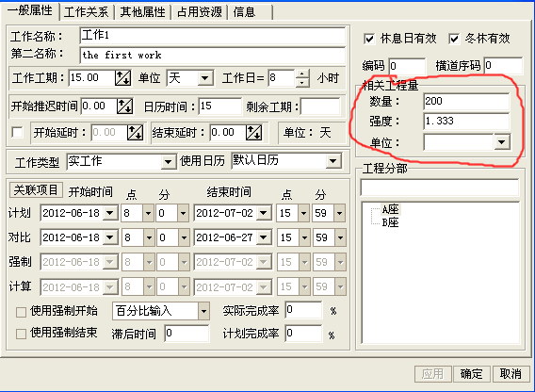Click the 取消 button
Image resolution: width=535 pixels, height=392 pixels.
click(x=511, y=374)
